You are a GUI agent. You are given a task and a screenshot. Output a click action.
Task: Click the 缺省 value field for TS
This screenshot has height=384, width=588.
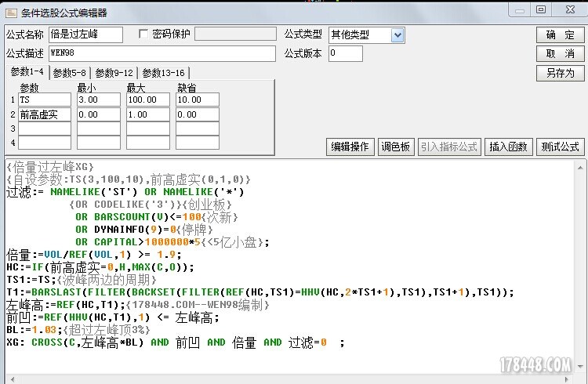[197, 100]
